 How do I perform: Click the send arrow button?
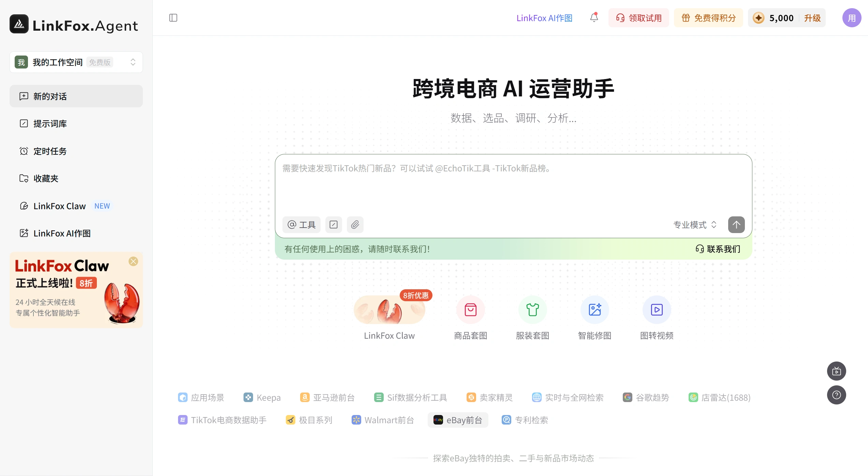coord(736,225)
